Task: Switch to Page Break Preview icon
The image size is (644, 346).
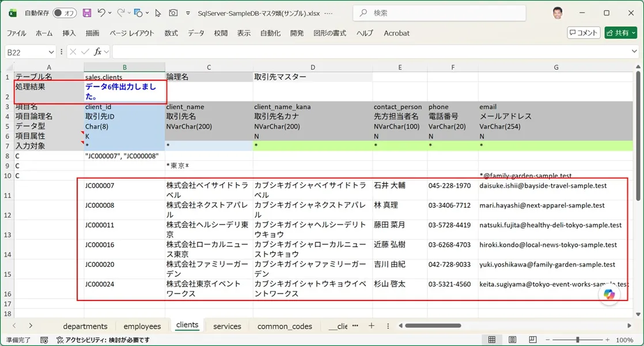Action: [533, 340]
